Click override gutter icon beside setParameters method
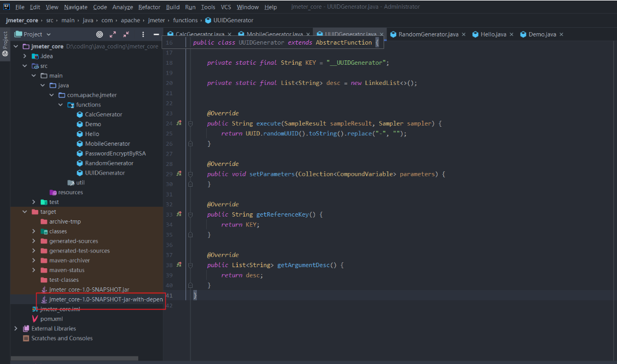This screenshot has height=364, width=617. (179, 174)
